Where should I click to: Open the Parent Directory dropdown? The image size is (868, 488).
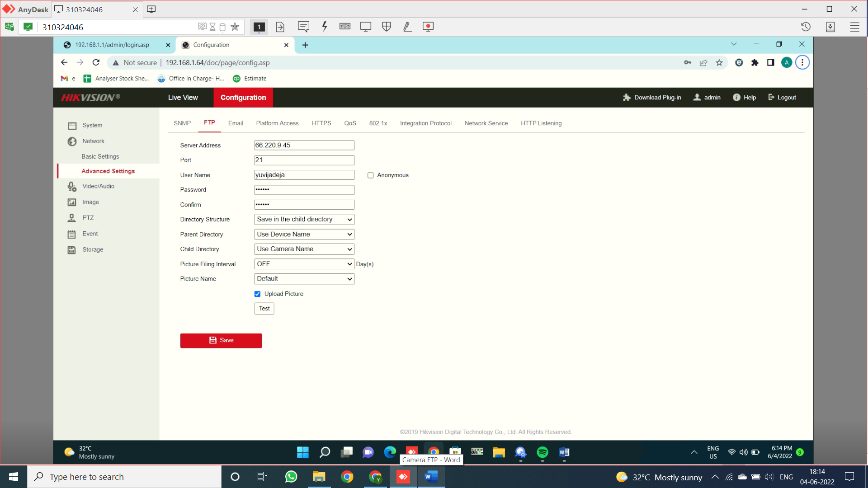(x=304, y=235)
